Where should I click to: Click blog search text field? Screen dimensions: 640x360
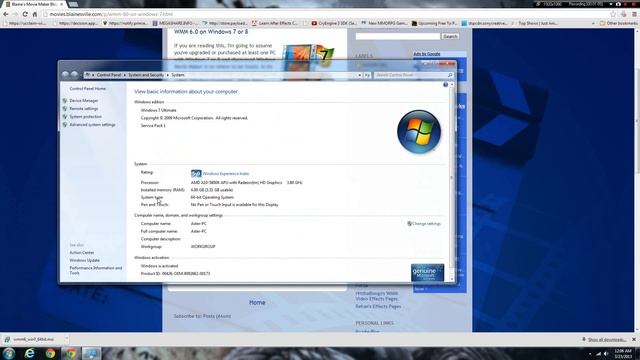(x=398, y=36)
